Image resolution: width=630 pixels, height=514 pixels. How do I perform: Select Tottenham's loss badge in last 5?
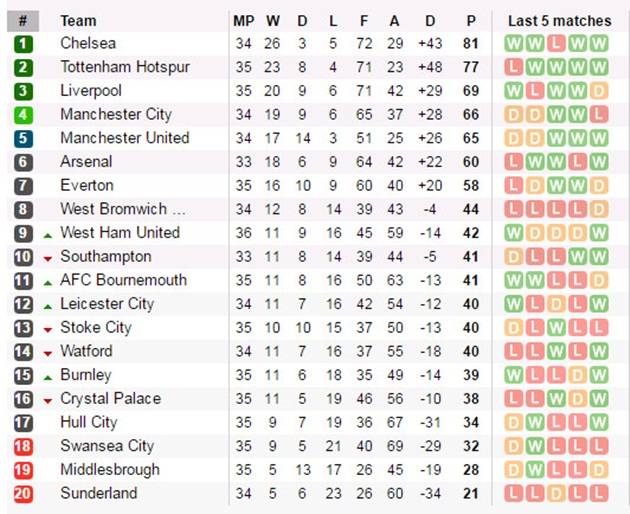(514, 67)
